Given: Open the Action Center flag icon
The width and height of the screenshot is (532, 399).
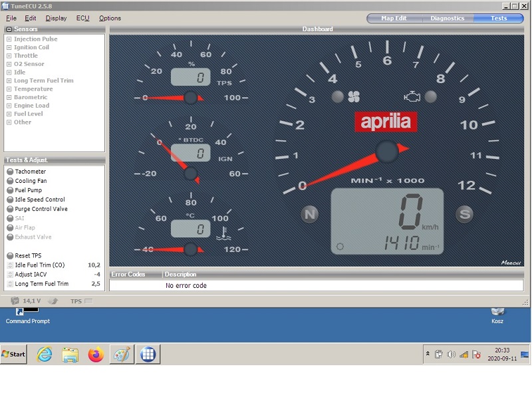Looking at the screenshot, I should [x=476, y=354].
